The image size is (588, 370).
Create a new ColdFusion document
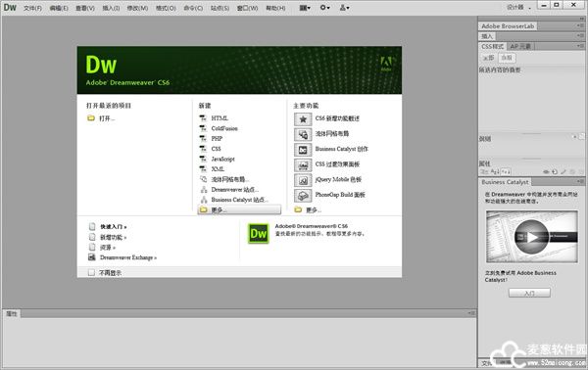tap(224, 128)
